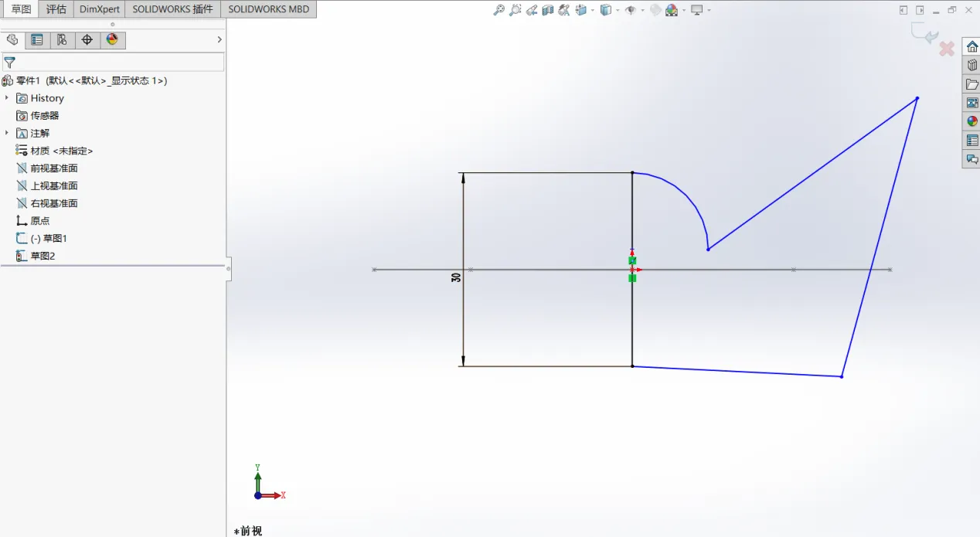Select the FeatureManager design tree tab
This screenshot has height=537, width=980.
12,40
